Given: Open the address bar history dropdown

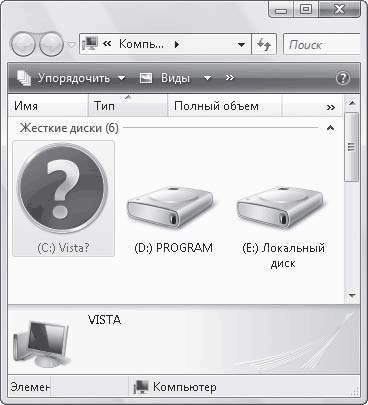Looking at the screenshot, I should 242,44.
